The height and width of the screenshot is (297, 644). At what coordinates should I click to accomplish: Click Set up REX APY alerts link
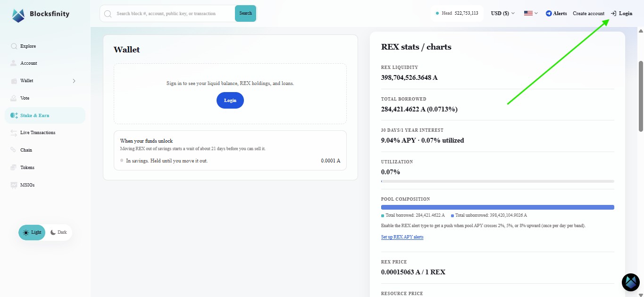[x=402, y=237]
